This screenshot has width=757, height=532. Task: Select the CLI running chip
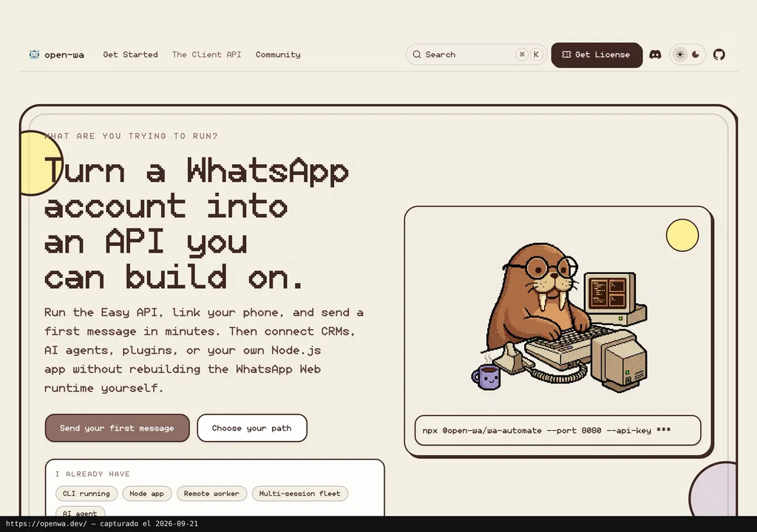(86, 494)
